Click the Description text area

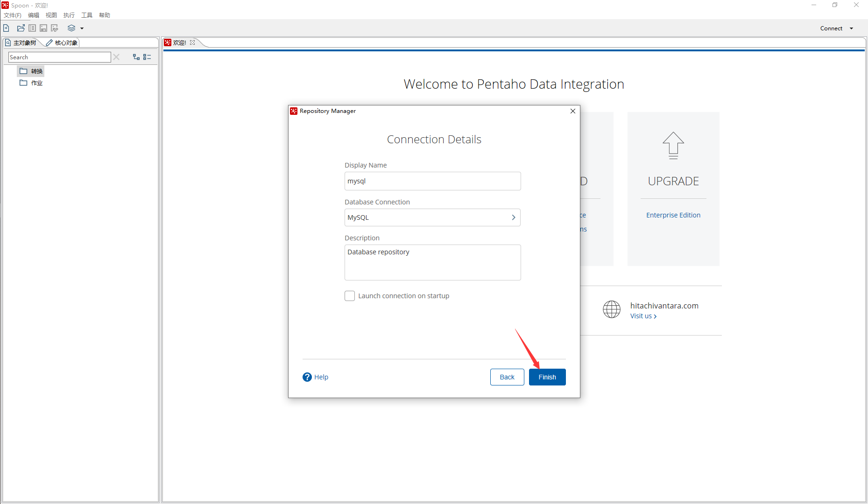(x=432, y=262)
